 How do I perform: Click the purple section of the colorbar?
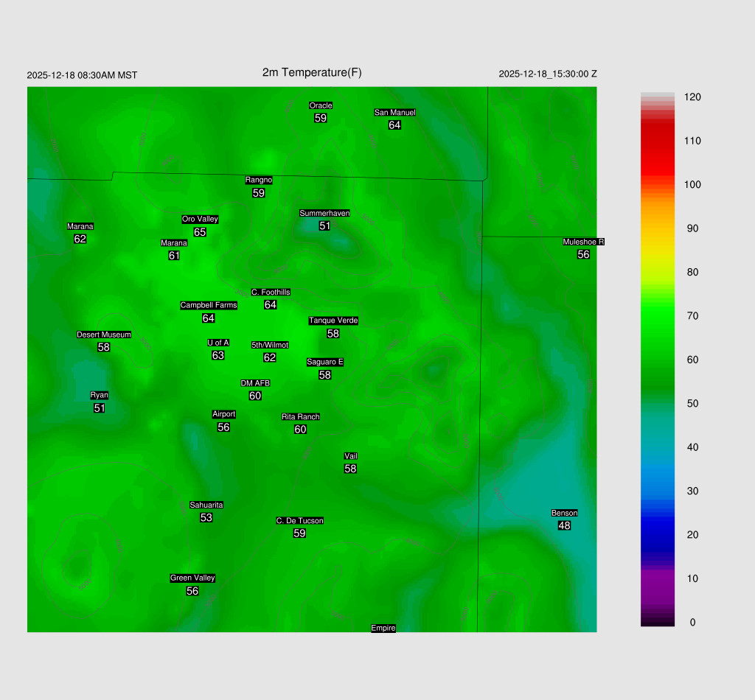tap(658, 582)
